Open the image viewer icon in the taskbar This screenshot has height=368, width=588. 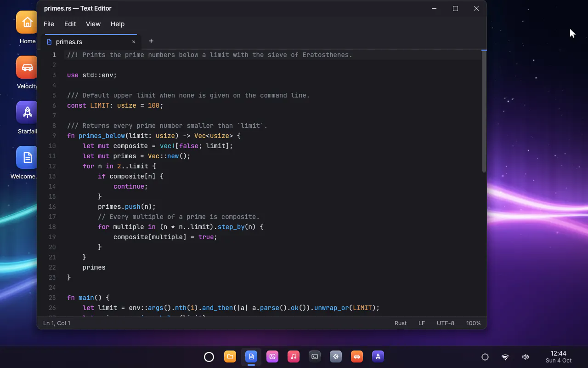[272, 356]
